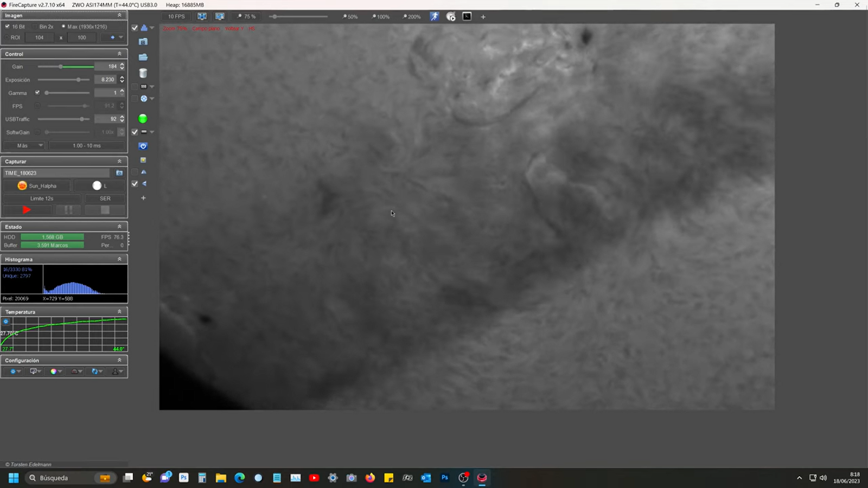
Task: Click the pause capture button
Action: coord(68,210)
